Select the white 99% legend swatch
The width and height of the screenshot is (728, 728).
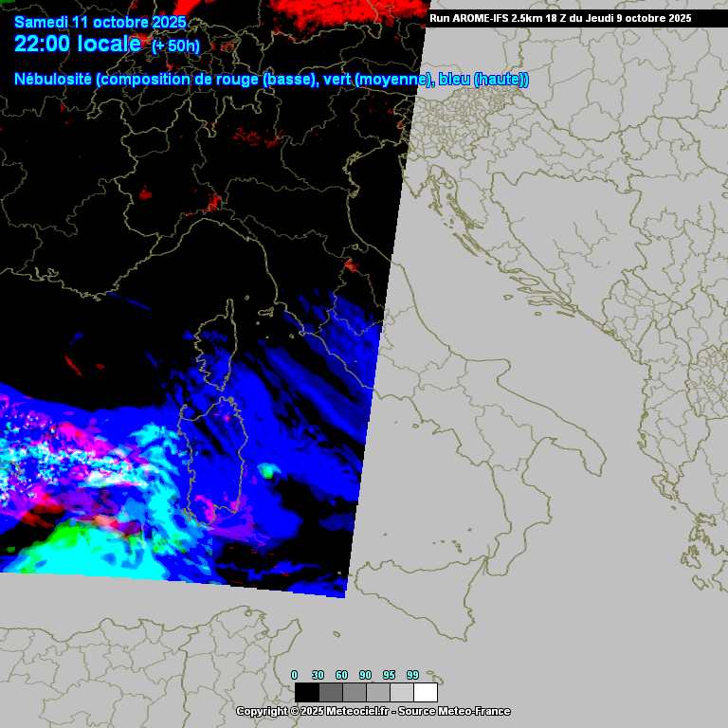click(x=426, y=692)
